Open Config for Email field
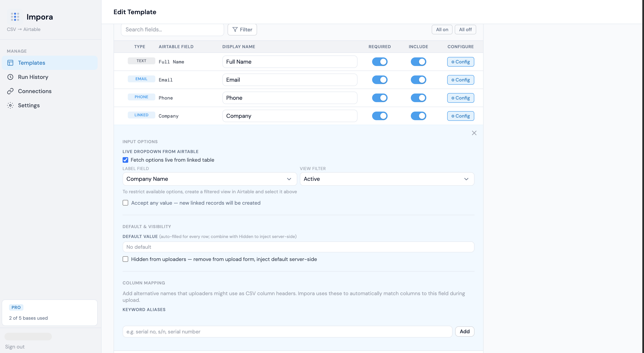 pos(461,80)
